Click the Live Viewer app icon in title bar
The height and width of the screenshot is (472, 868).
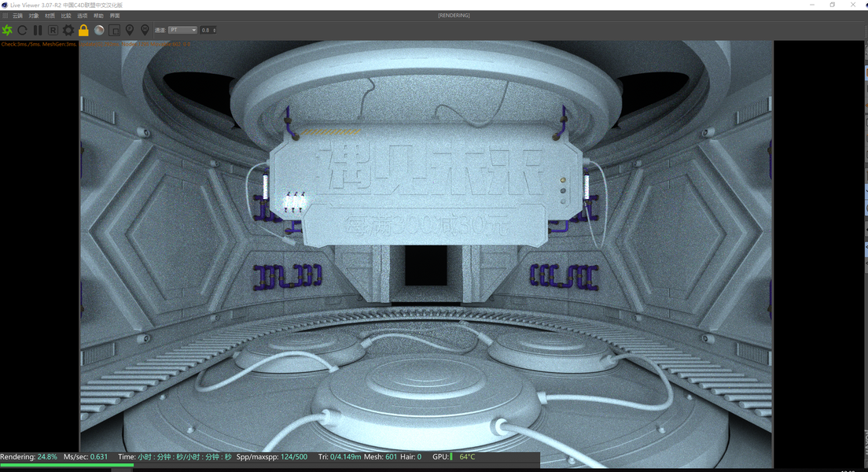(x=5, y=5)
